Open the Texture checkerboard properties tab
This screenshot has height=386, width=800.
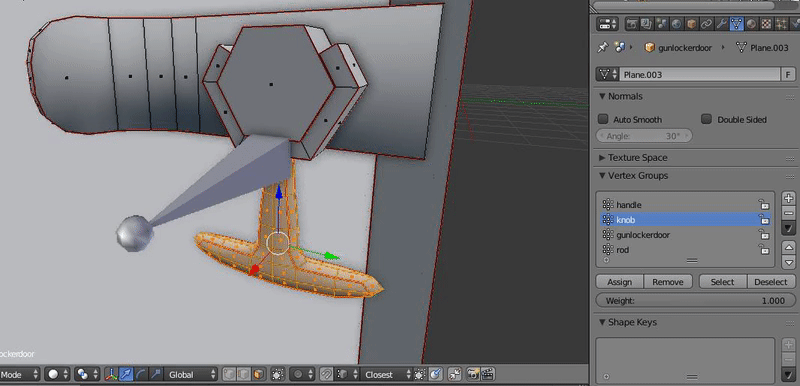click(x=766, y=23)
